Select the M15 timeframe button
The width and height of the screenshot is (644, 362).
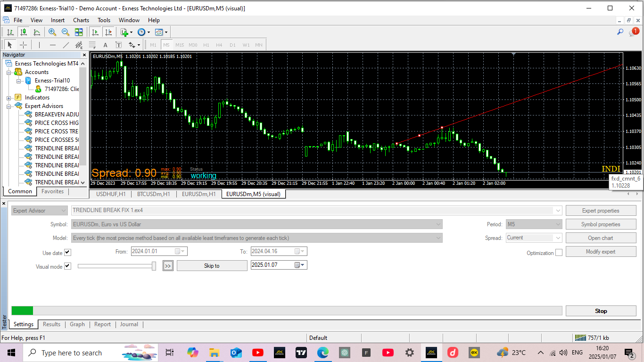point(180,45)
